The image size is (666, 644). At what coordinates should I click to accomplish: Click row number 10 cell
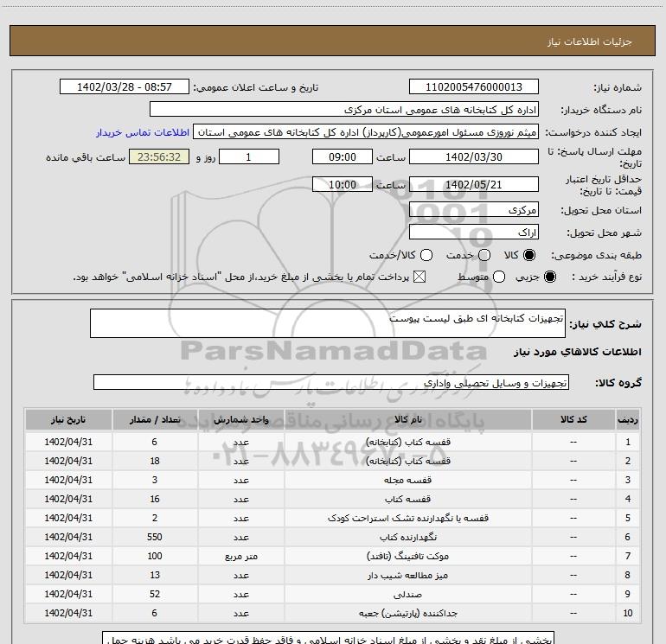pos(627,614)
